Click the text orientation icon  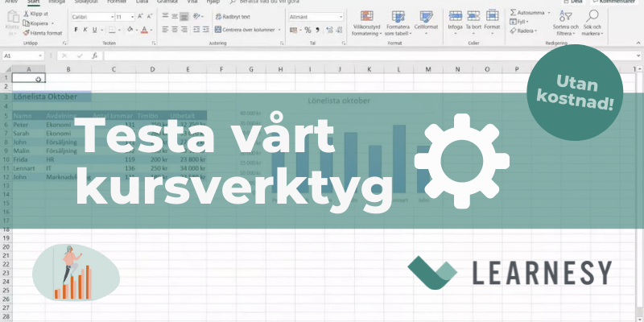click(196, 16)
